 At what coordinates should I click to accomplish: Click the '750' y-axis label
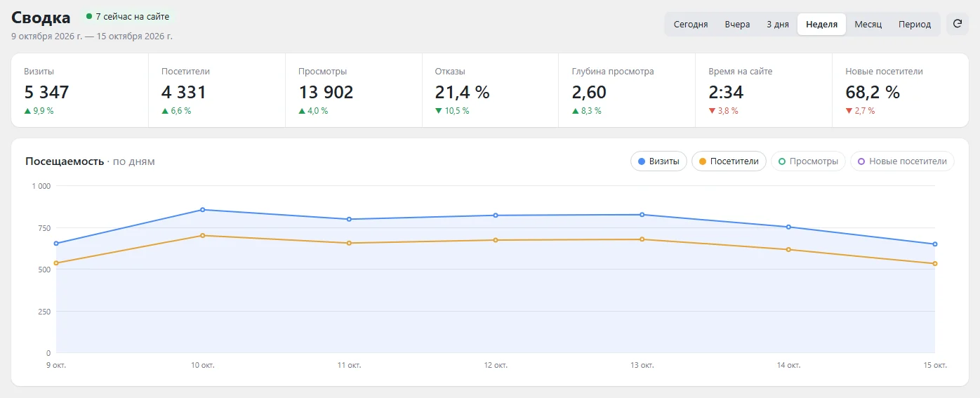click(x=44, y=228)
